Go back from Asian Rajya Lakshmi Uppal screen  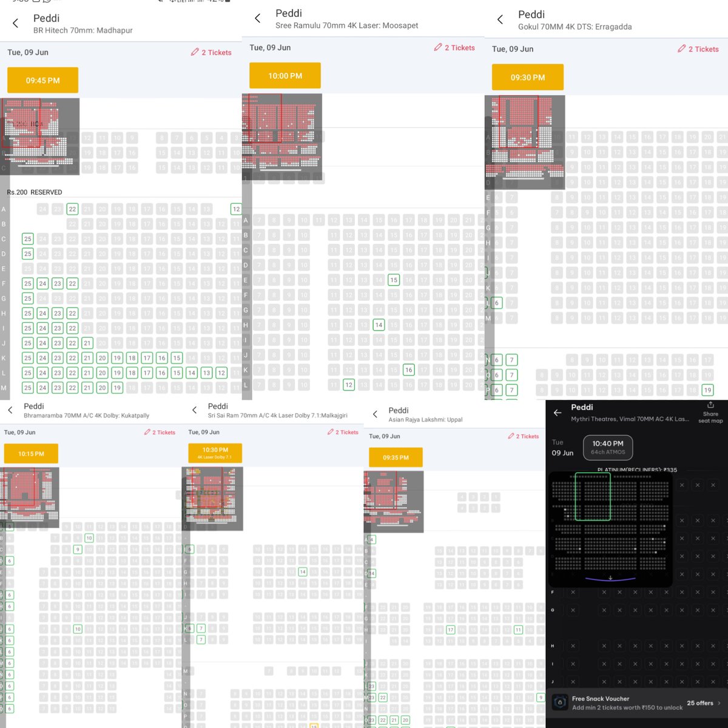coord(376,414)
